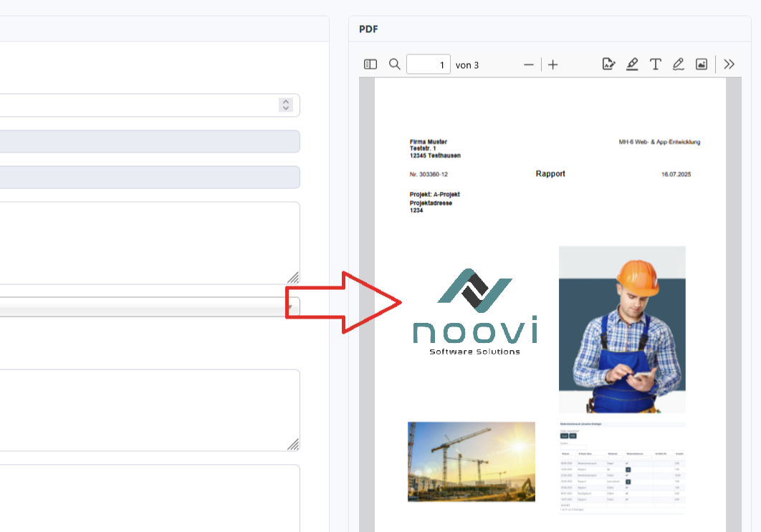Click the table screenshot image in PDF

[x=622, y=468]
